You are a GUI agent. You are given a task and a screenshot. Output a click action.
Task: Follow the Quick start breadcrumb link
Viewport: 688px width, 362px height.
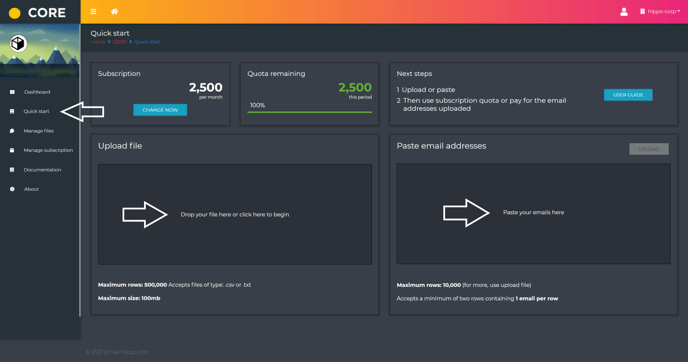[x=147, y=42]
